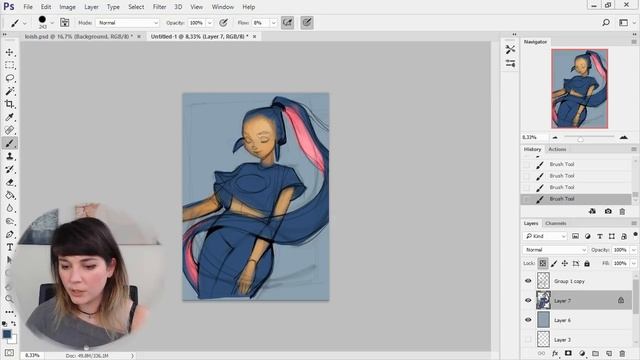
Task: Open the Opacity dropdown arrow in options bar
Action: 210,23
